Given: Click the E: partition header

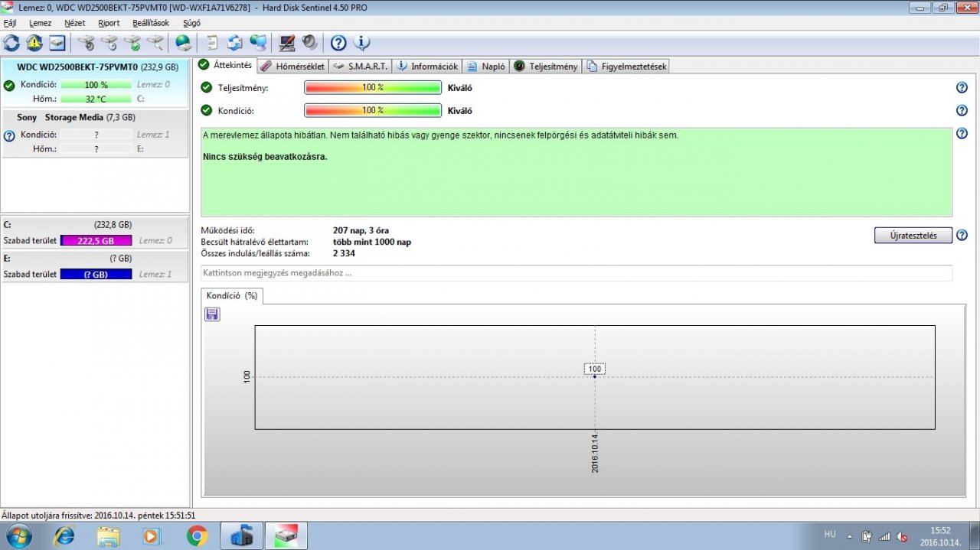Looking at the screenshot, I should click(x=95, y=259).
